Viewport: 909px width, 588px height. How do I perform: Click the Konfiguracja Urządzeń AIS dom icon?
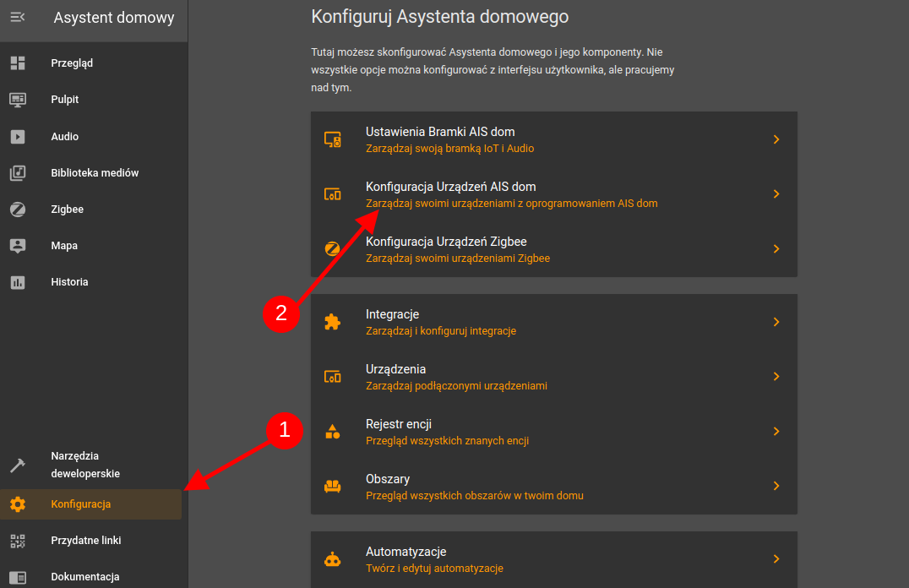[x=332, y=194]
